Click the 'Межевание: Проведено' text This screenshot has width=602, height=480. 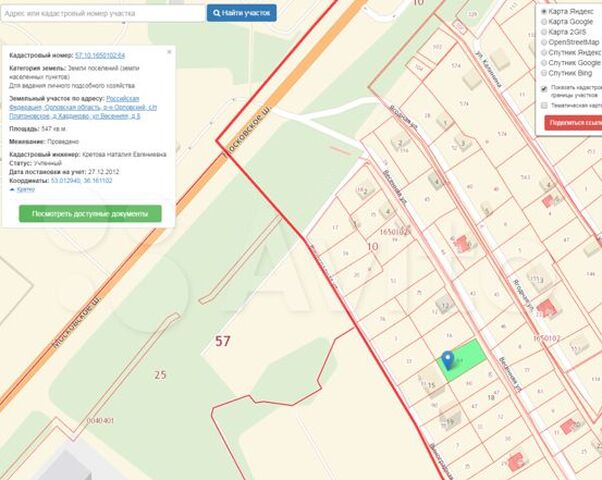point(44,142)
